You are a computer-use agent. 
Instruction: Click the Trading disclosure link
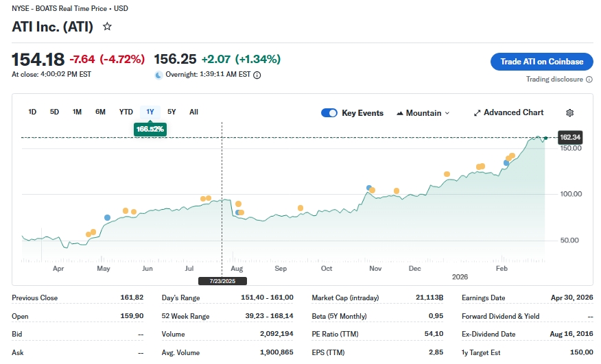554,80
